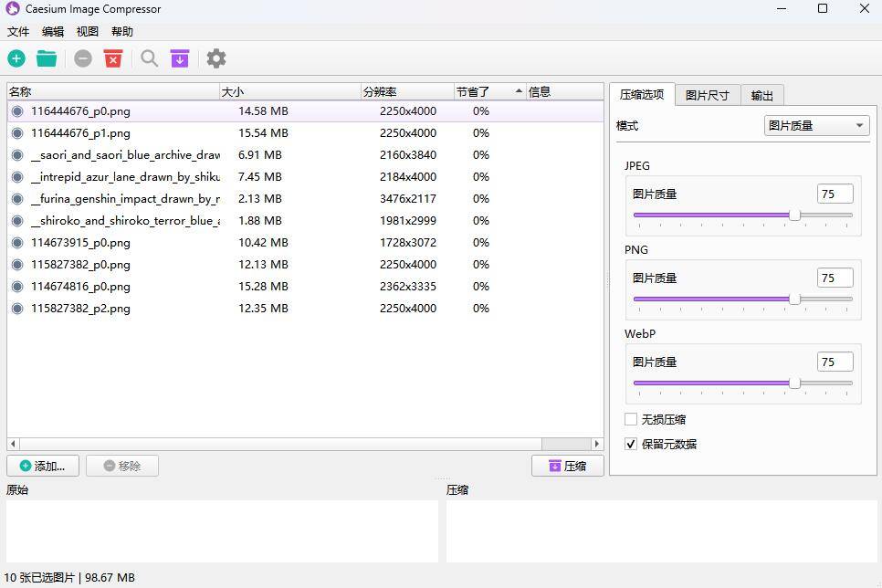Click the Caesium app logo in title bar
The height and width of the screenshot is (588, 882).
coord(13,9)
